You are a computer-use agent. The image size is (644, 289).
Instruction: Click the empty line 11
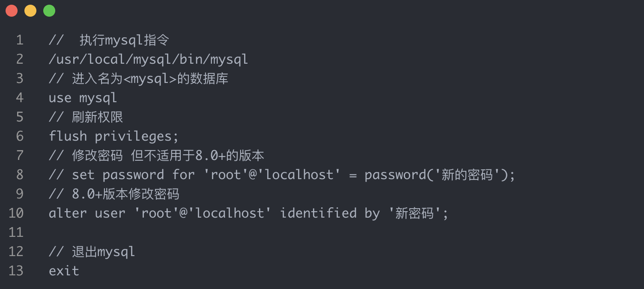[171, 233]
